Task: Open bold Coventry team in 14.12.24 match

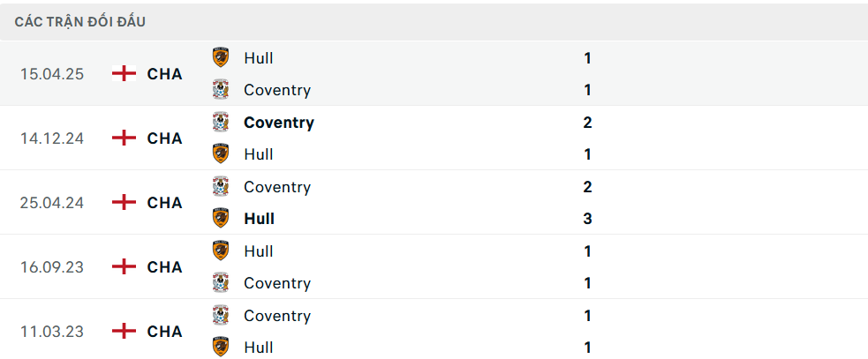Action: pos(279,123)
